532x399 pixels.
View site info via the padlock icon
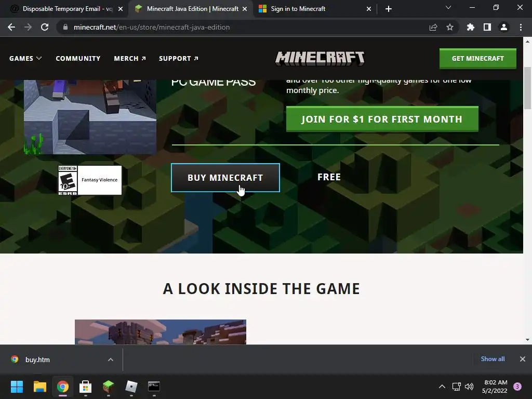65,27
